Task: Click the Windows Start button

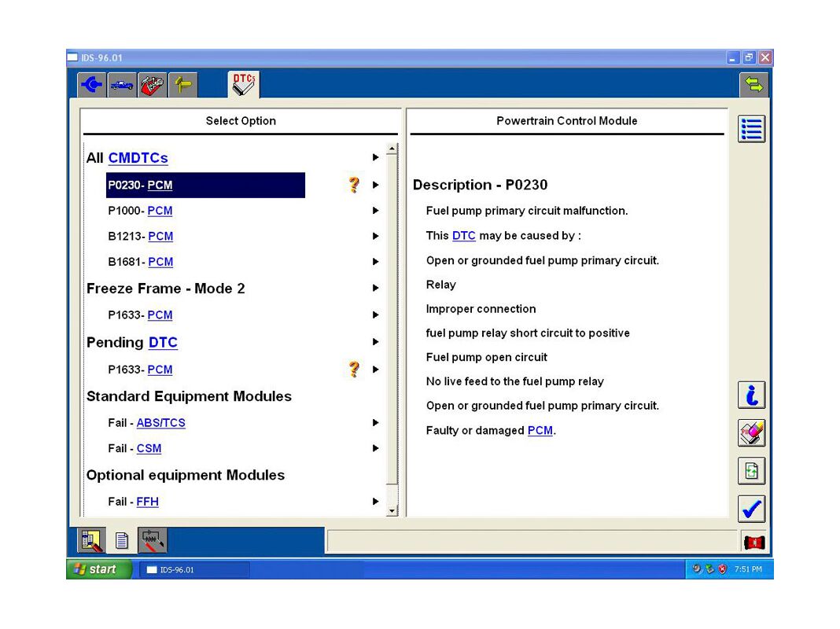Action: pyautogui.click(x=98, y=568)
